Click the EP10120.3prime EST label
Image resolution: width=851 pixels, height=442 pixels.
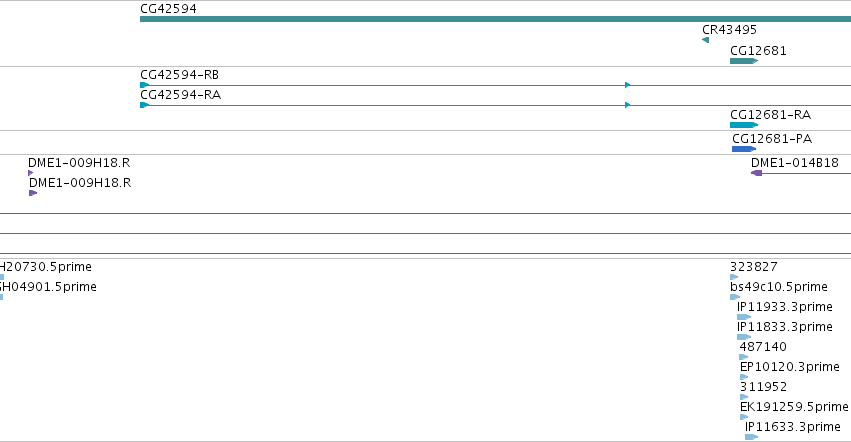click(x=790, y=367)
